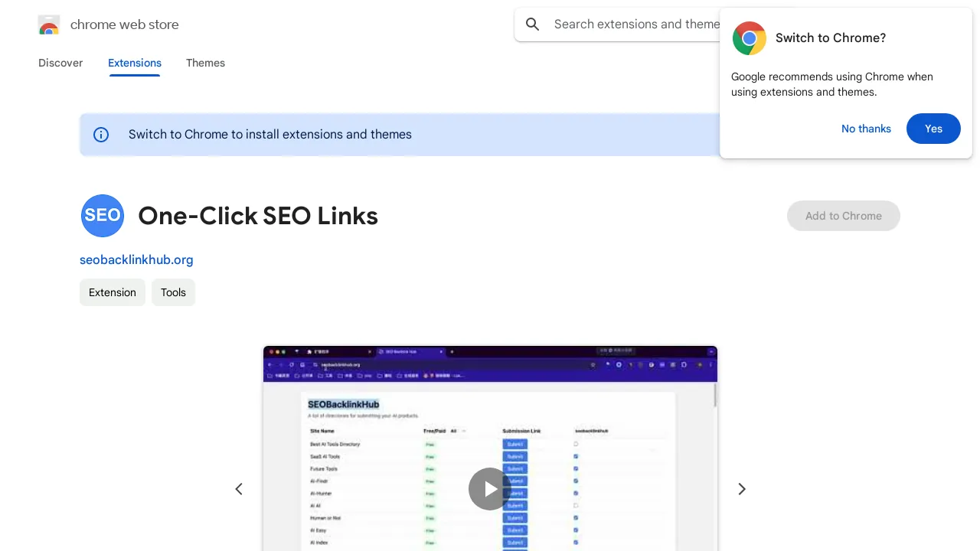The height and width of the screenshot is (551, 980).
Task: Open the Extensions tab
Action: [135, 63]
